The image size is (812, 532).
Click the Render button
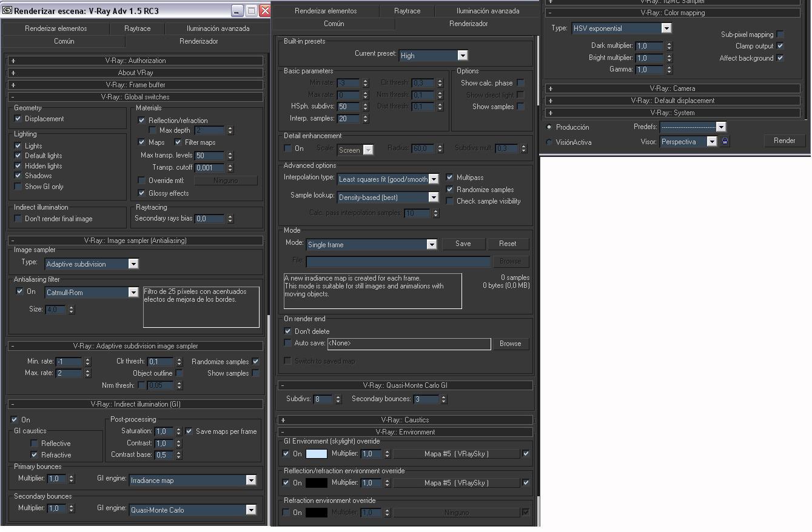coord(784,141)
